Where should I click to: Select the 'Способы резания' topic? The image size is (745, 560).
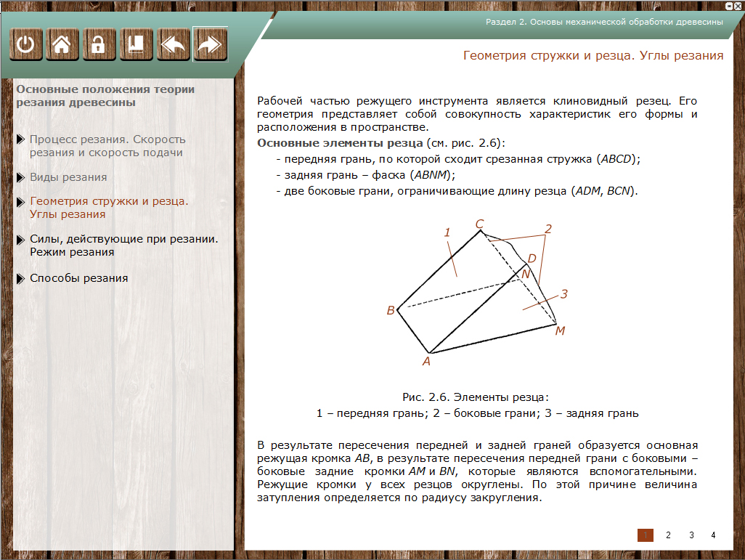click(x=78, y=278)
